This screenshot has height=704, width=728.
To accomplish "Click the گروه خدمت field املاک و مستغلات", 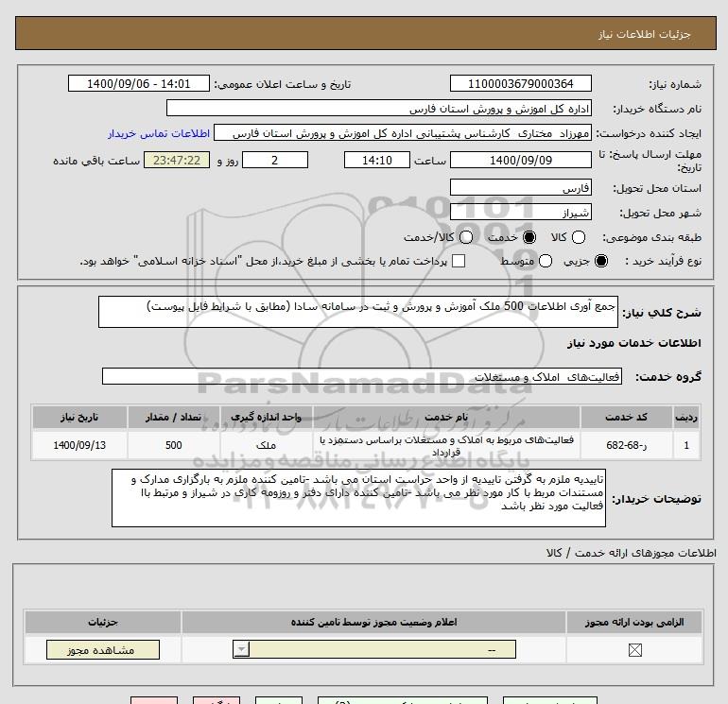I will click(x=362, y=376).
